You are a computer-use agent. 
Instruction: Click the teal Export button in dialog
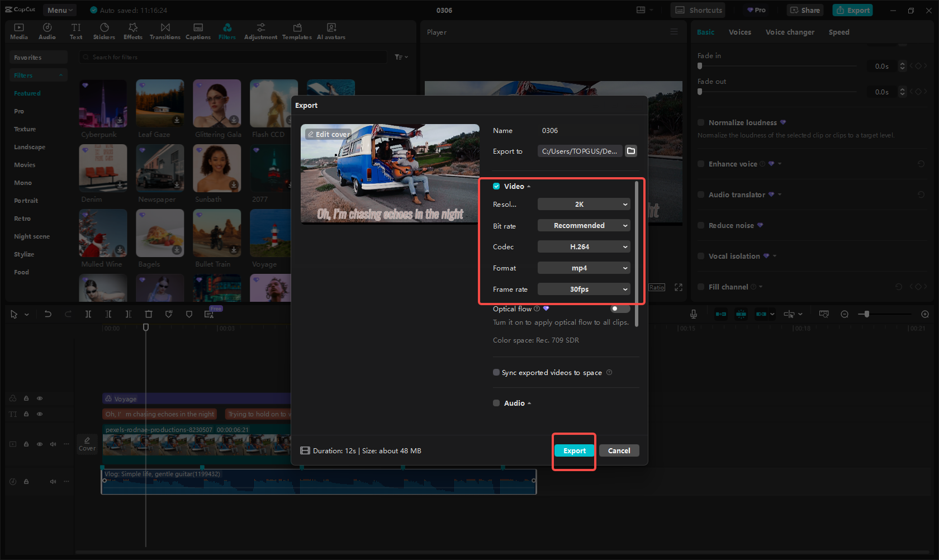574,451
